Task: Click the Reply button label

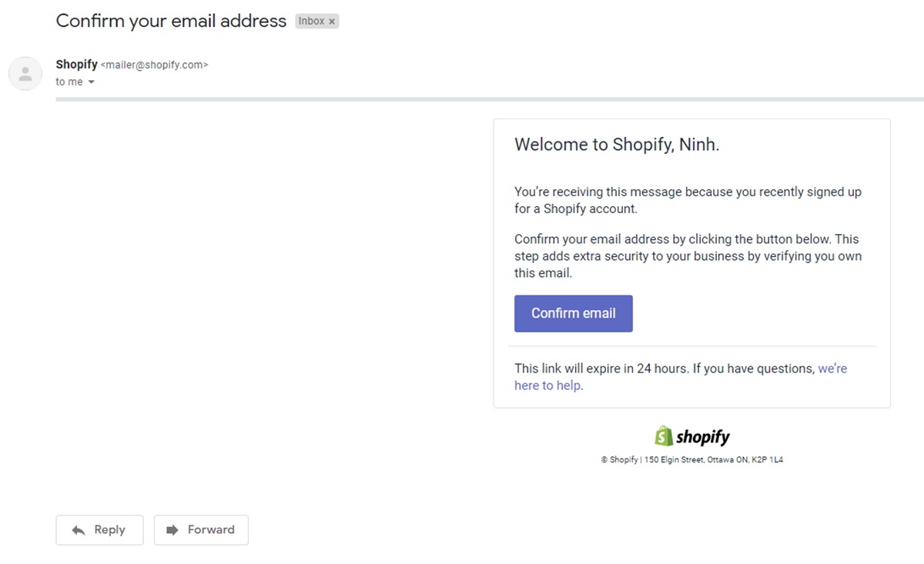Action: pyautogui.click(x=109, y=530)
